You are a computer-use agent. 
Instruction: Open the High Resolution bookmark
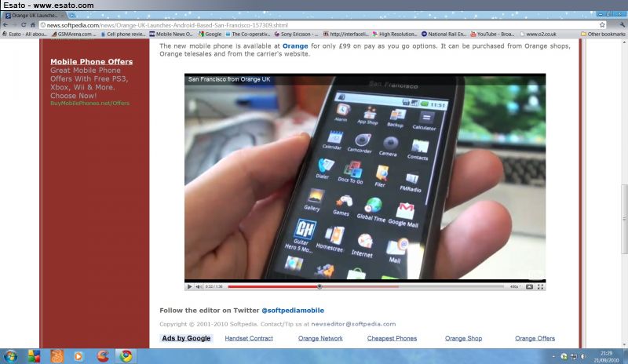point(395,34)
